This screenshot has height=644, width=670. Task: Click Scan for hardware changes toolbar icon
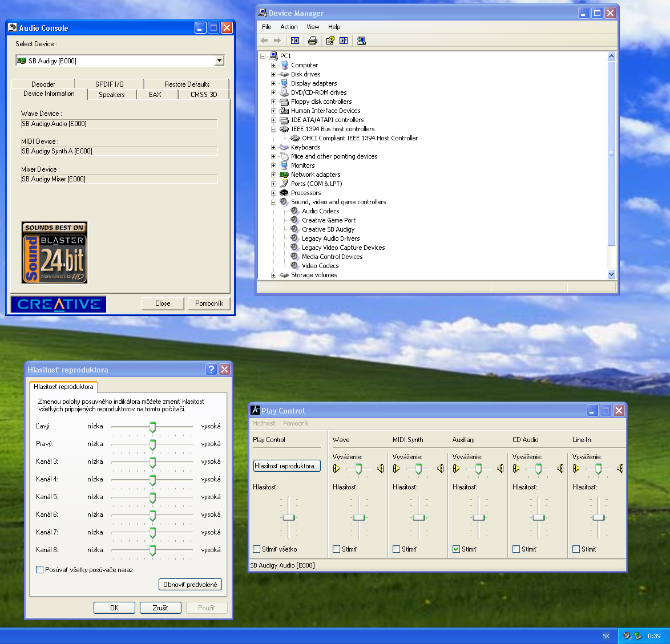361,40
